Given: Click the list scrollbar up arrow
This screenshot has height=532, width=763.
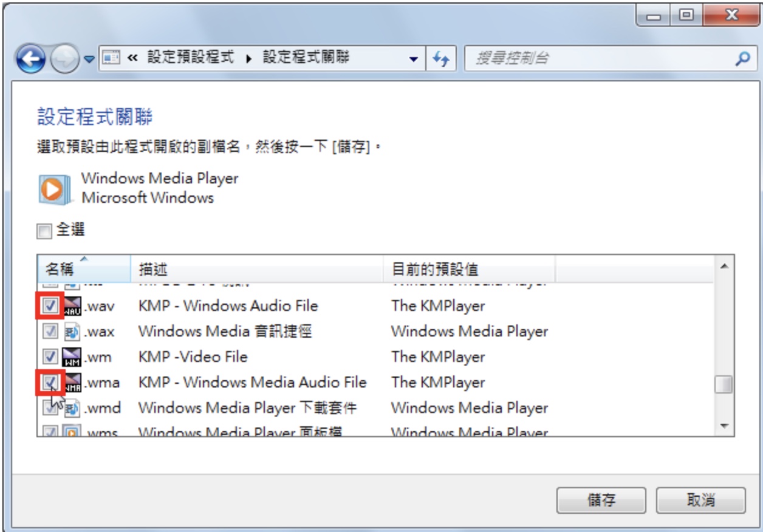Looking at the screenshot, I should tap(724, 267).
